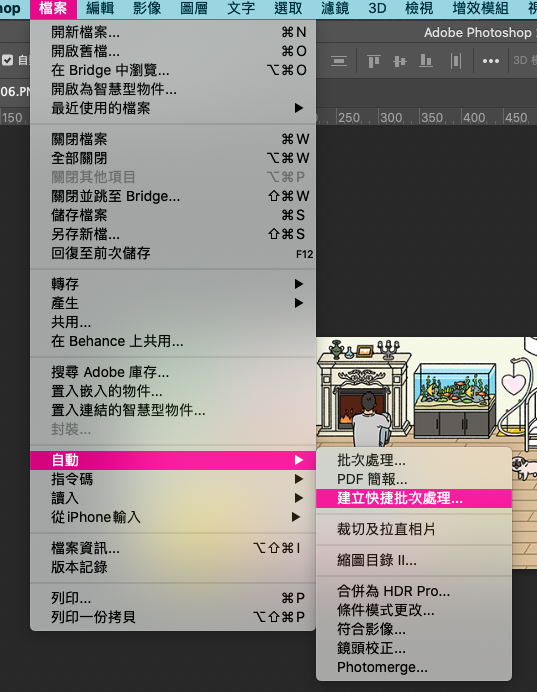The width and height of the screenshot is (537, 692).
Task: Choose 關閉檔案 menu entry
Action: [173, 139]
